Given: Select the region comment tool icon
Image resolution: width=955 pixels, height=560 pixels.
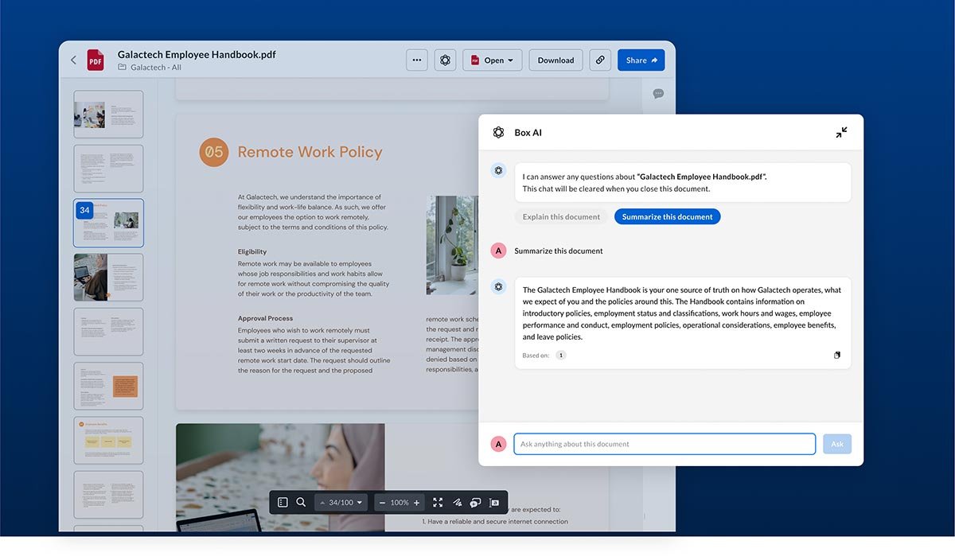Looking at the screenshot, I should click(x=495, y=502).
